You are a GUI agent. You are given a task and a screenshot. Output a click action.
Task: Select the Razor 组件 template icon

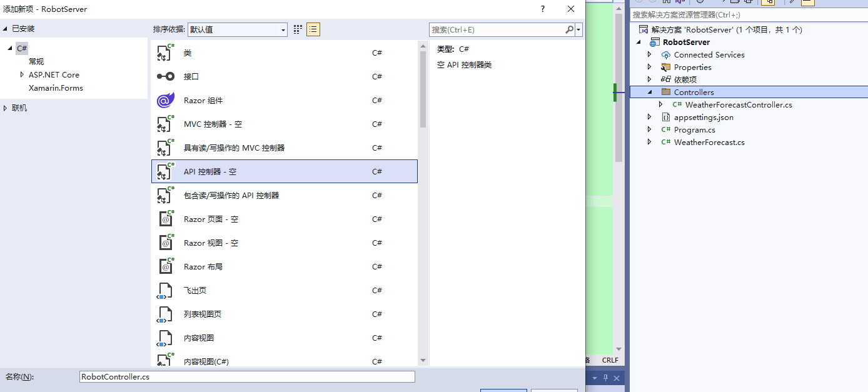(164, 100)
